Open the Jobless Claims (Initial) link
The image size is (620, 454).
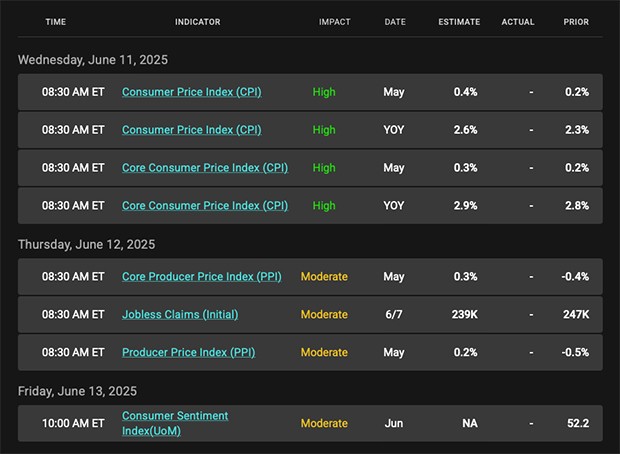[x=180, y=314]
